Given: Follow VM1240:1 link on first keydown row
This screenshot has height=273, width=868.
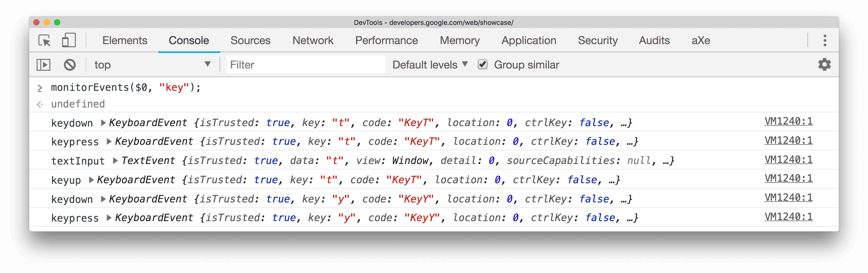Looking at the screenshot, I should 788,121.
